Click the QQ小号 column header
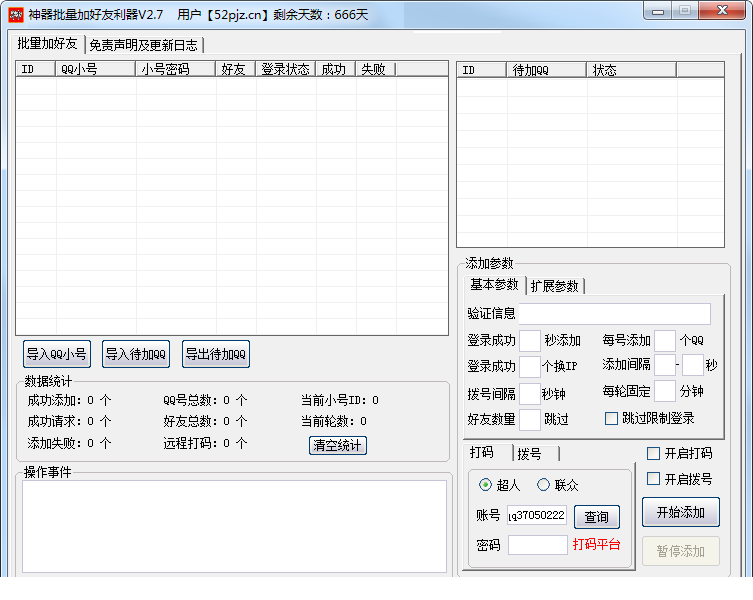Image resolution: width=753 pixels, height=600 pixels. (x=96, y=69)
